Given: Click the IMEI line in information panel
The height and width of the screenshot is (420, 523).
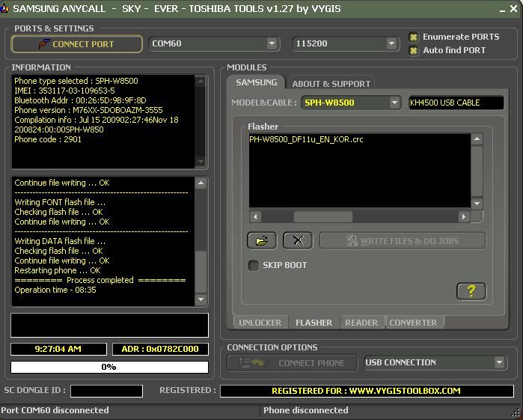Looking at the screenshot, I should [64, 91].
